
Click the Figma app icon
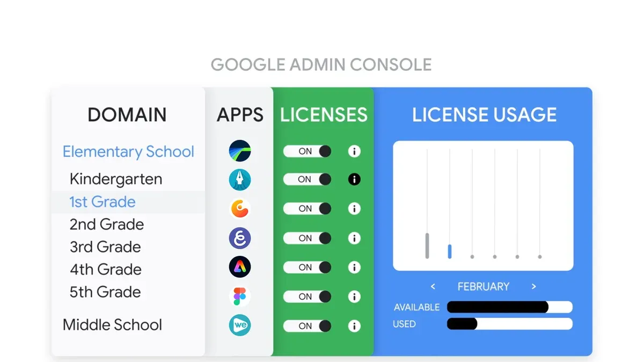pyautogui.click(x=240, y=296)
